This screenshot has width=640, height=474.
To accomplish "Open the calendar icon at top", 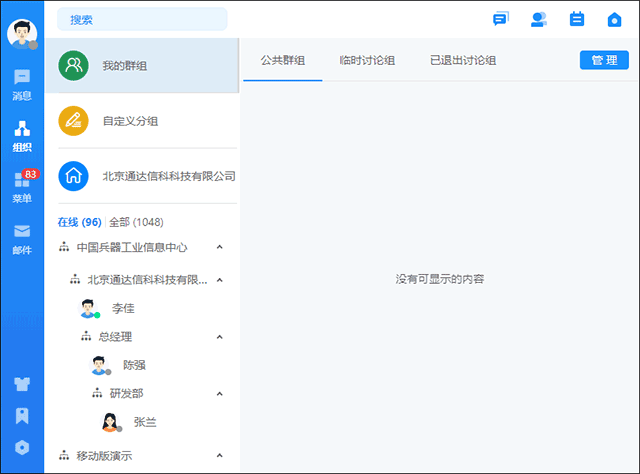I will (577, 19).
